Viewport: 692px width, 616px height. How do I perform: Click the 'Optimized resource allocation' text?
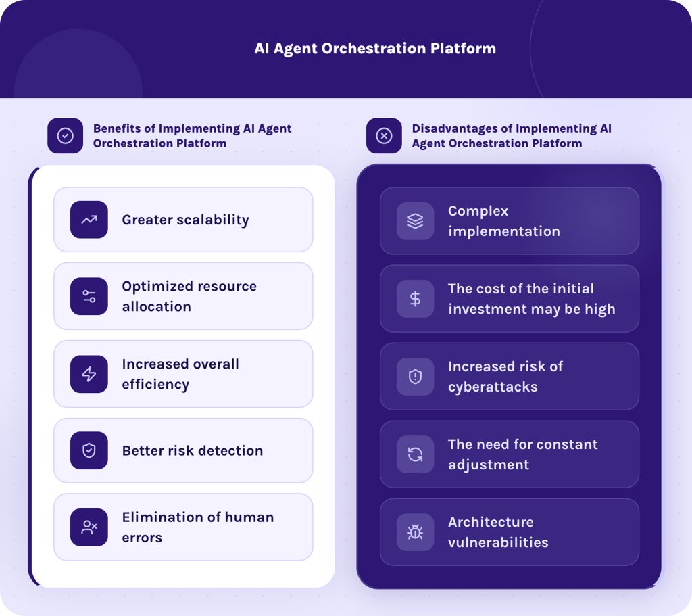point(189,296)
